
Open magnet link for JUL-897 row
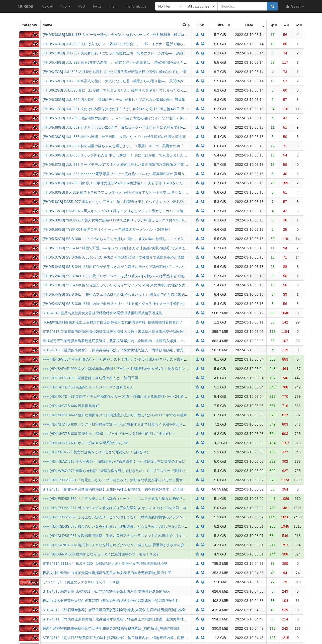203,53
